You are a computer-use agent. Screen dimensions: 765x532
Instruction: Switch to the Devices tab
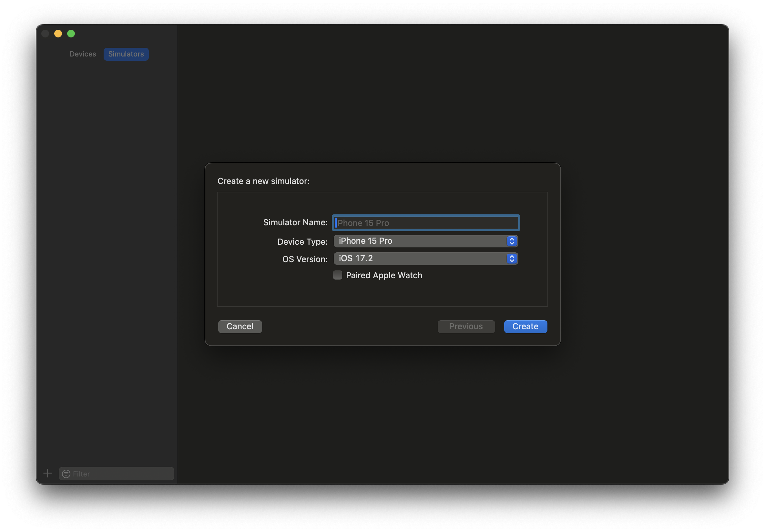coord(83,54)
